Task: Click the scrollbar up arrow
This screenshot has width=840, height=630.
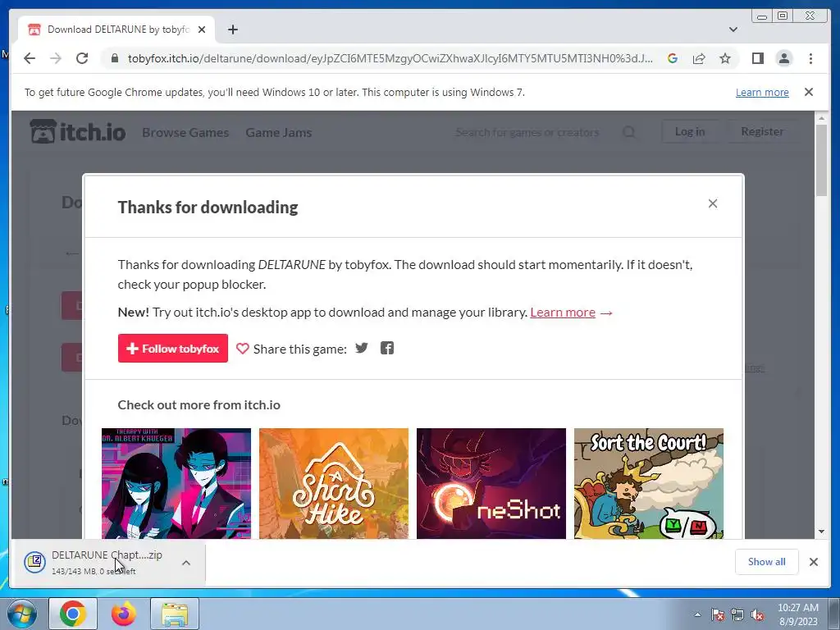Action: pyautogui.click(x=821, y=118)
